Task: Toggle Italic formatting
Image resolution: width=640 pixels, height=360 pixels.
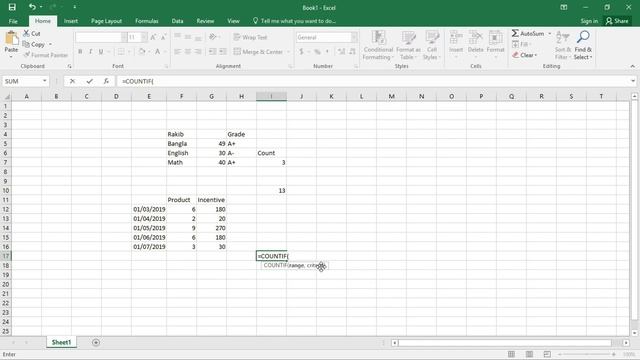Action: click(90, 52)
